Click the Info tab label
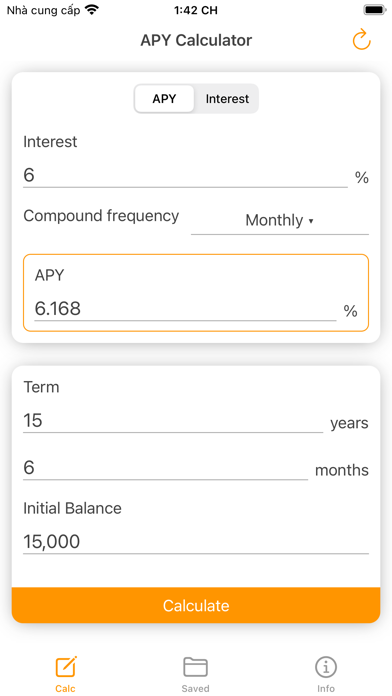Viewport: 392px width, 696px height. pyautogui.click(x=326, y=689)
